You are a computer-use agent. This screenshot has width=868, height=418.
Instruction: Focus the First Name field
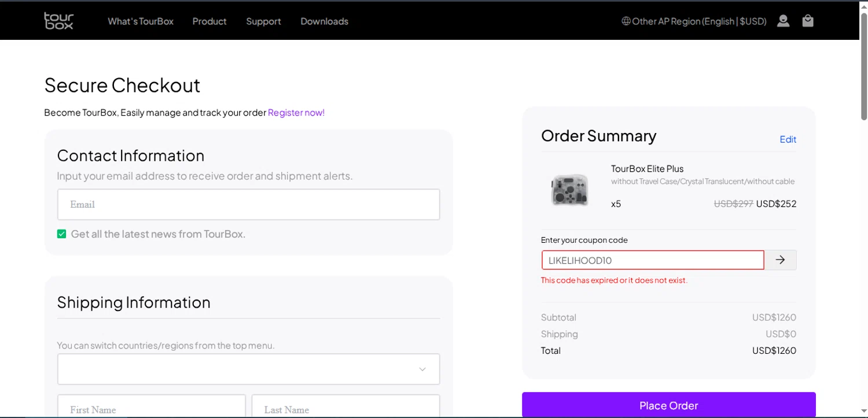tap(151, 406)
